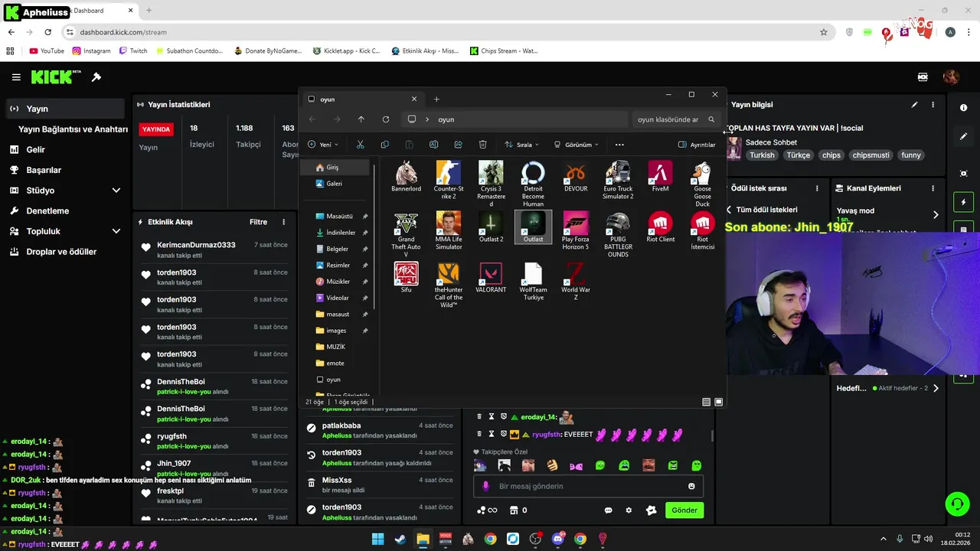Open the YouTube bookmark

47,51
